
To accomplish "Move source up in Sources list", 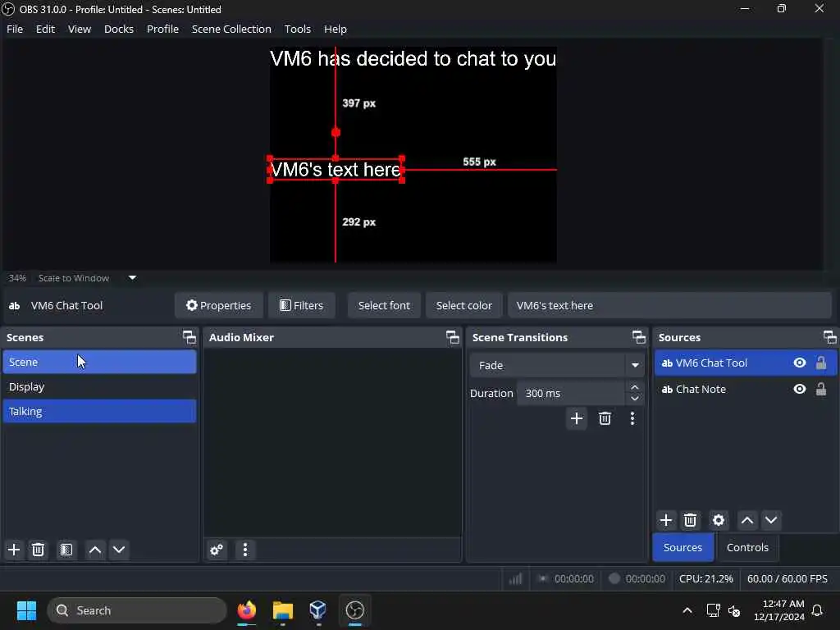I will pyautogui.click(x=747, y=520).
